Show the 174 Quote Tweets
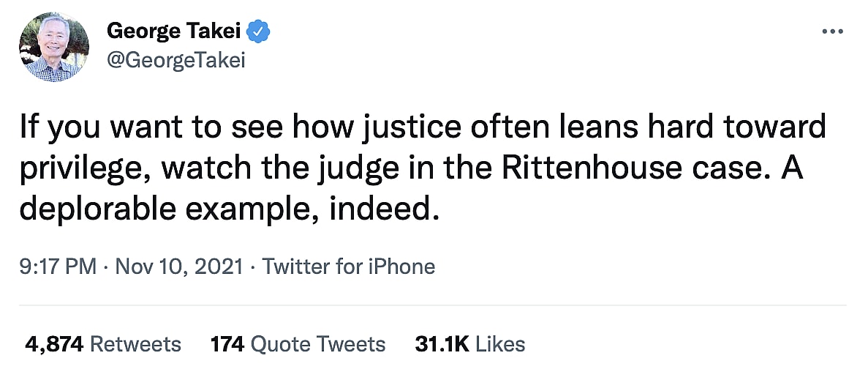This screenshot has width=868, height=380. [x=298, y=344]
